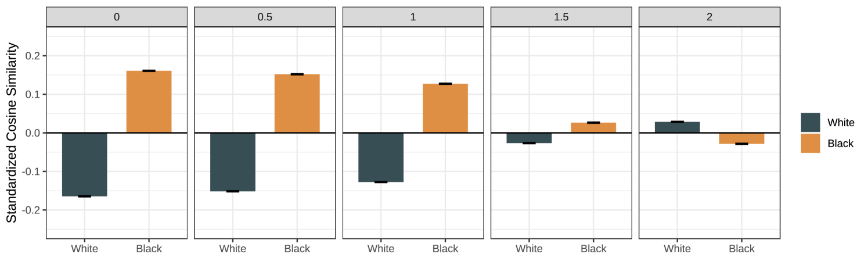The height and width of the screenshot is (261, 868).
Task: Click the orange Black legend color swatch
Action: pos(810,144)
